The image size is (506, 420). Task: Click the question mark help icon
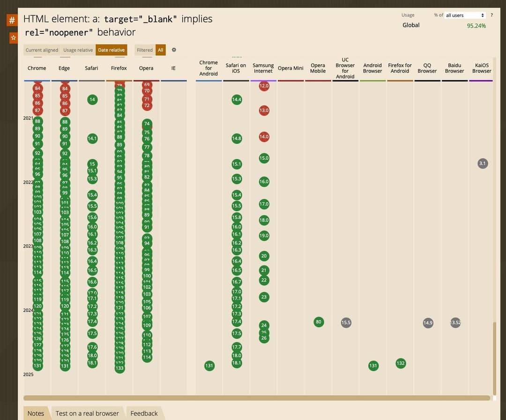coord(491,15)
